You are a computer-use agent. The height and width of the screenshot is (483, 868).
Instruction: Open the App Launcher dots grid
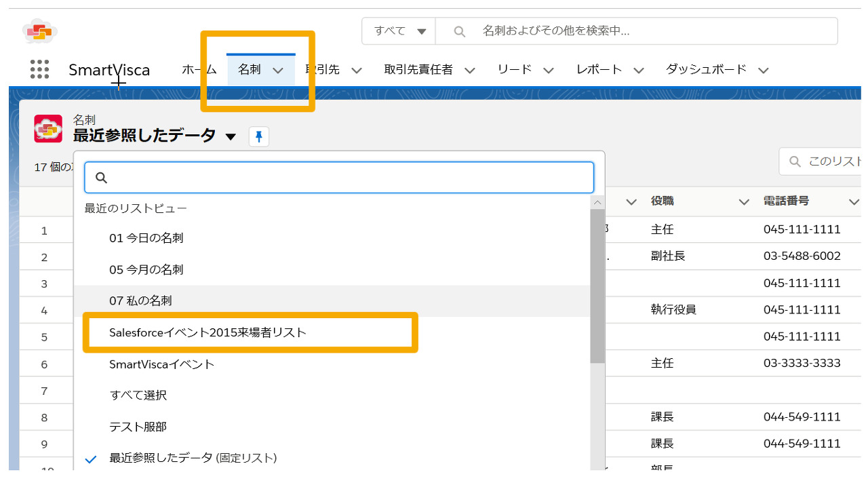(40, 69)
